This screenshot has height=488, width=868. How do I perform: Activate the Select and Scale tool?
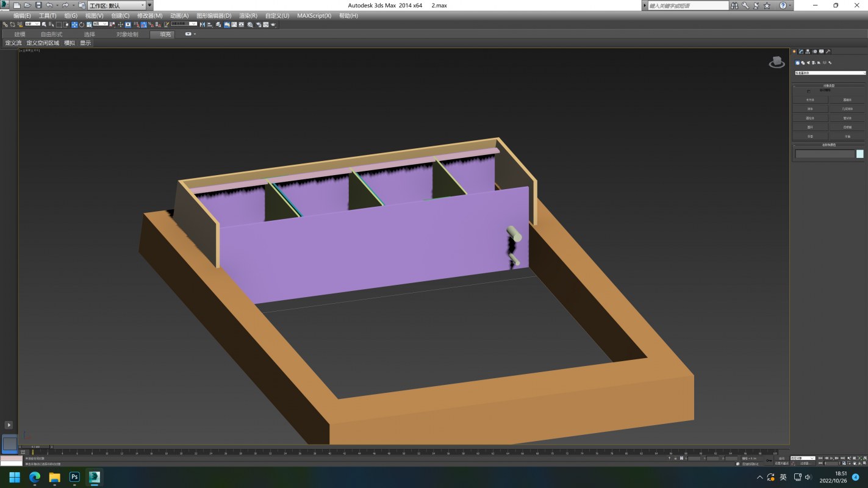point(89,24)
